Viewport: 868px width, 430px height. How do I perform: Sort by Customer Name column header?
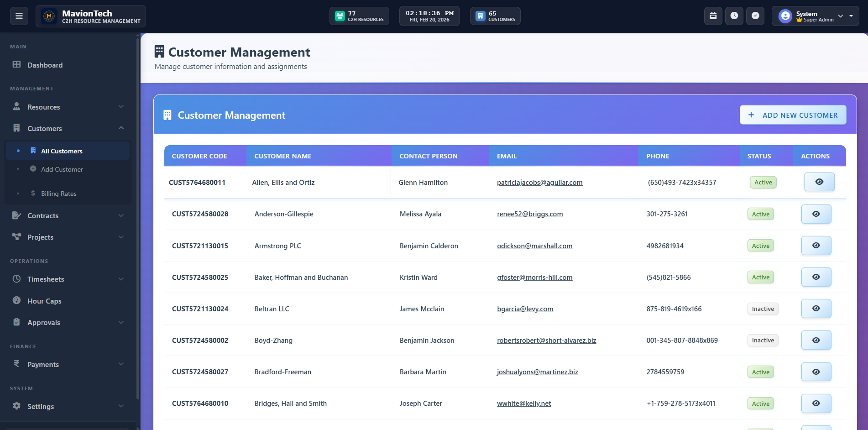[x=283, y=156]
